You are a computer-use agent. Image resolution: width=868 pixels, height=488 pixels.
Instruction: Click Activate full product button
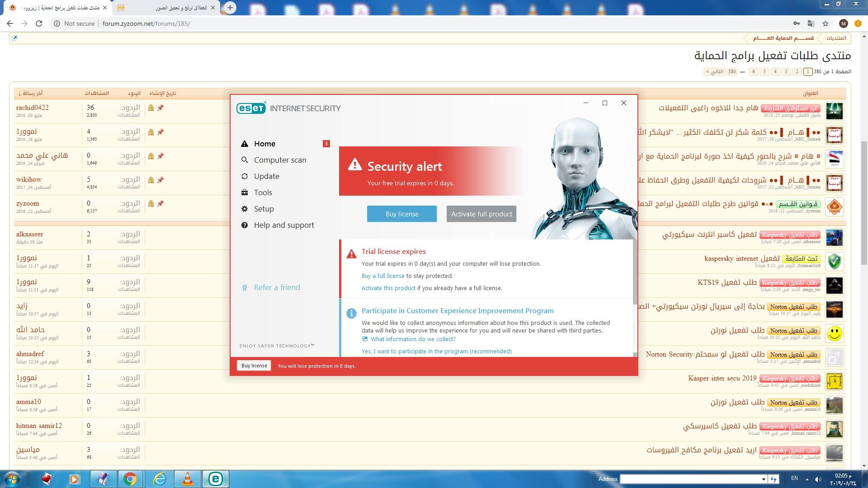[x=481, y=214]
